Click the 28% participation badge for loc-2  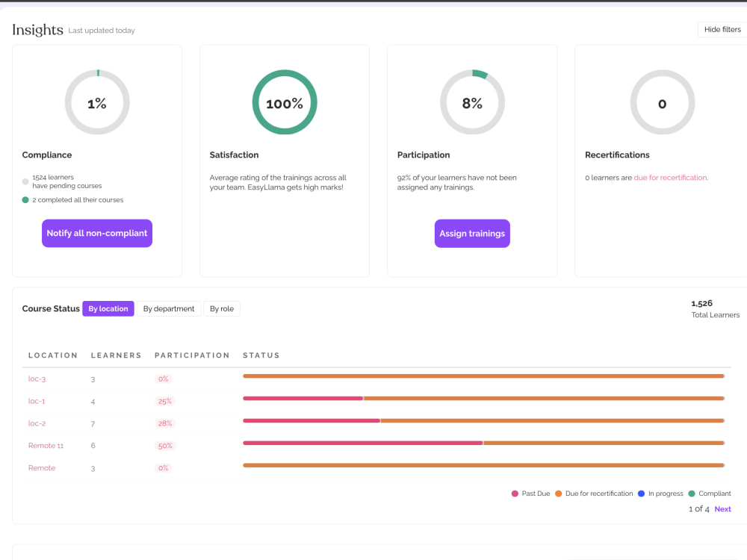[165, 423]
